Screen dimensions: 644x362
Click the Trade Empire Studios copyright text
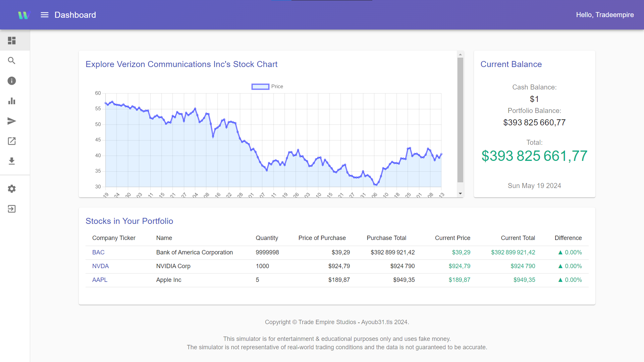coord(337,322)
